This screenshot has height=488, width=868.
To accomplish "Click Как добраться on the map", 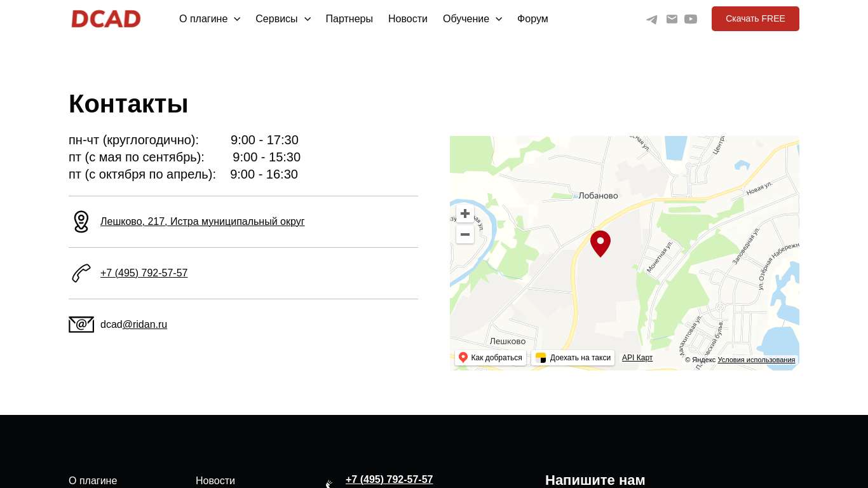I will click(x=491, y=358).
